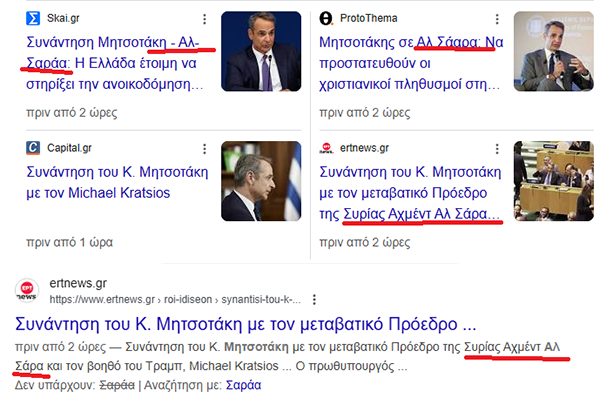Screen dimensions: 613x418
Task: Click the ertnews.gr logo in news card
Action: pyautogui.click(x=326, y=148)
